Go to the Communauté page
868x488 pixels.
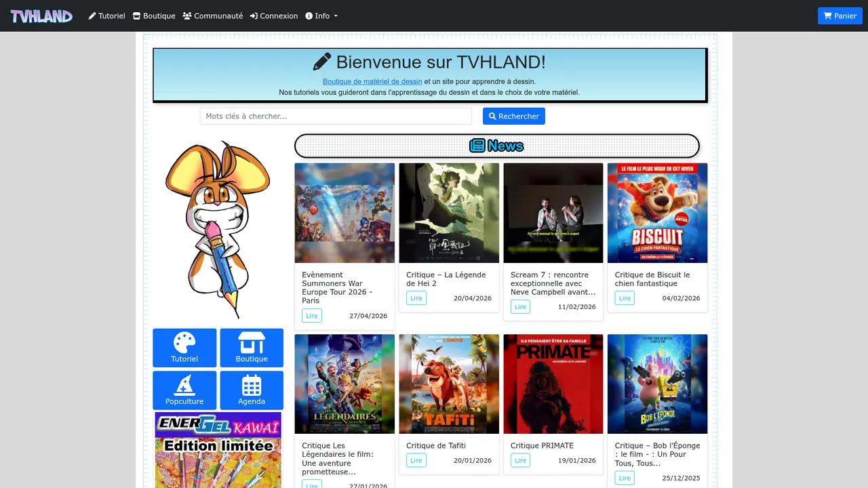pyautogui.click(x=212, y=16)
